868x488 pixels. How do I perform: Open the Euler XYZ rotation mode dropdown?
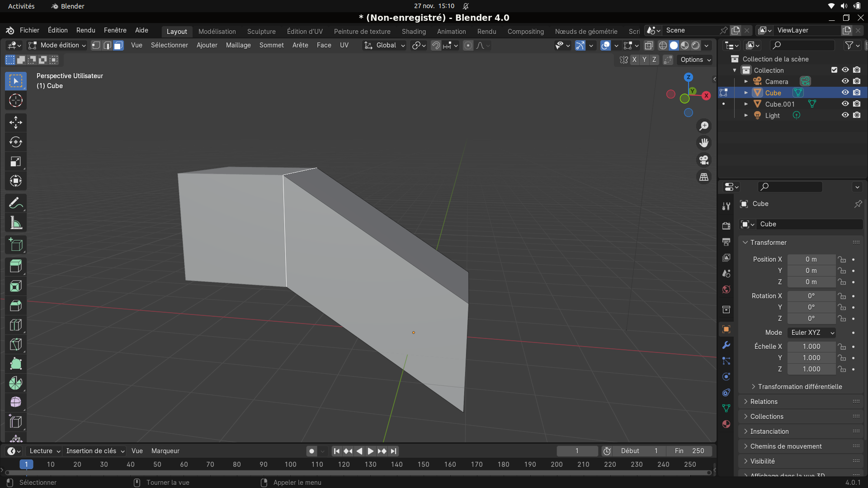(811, 333)
